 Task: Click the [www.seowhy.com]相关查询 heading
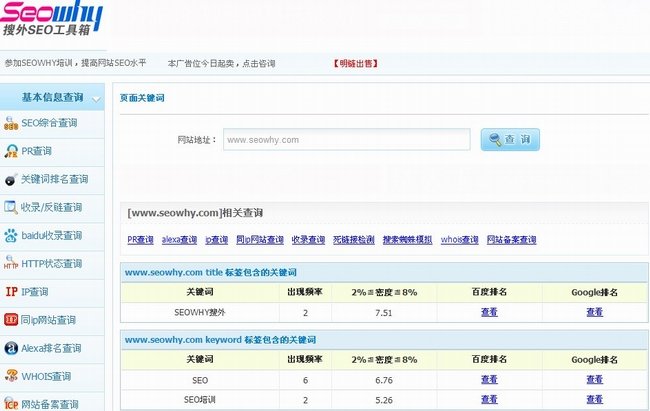pos(195,213)
